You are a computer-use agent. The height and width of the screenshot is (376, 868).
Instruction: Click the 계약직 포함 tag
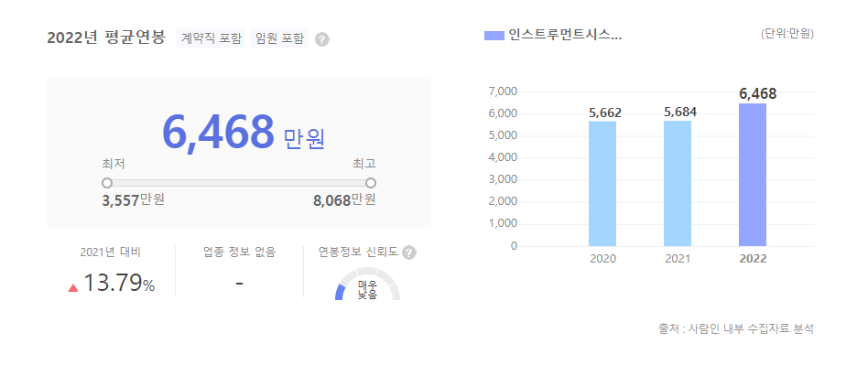[x=211, y=38]
